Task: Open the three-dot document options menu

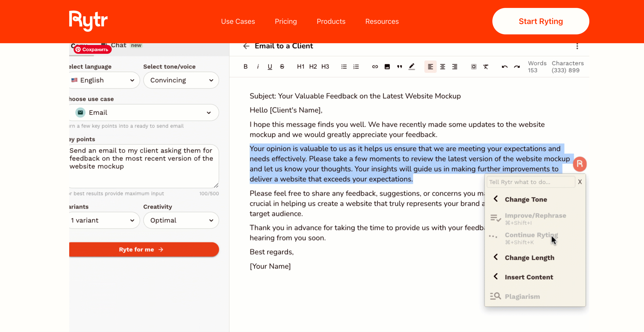Action: click(x=577, y=46)
